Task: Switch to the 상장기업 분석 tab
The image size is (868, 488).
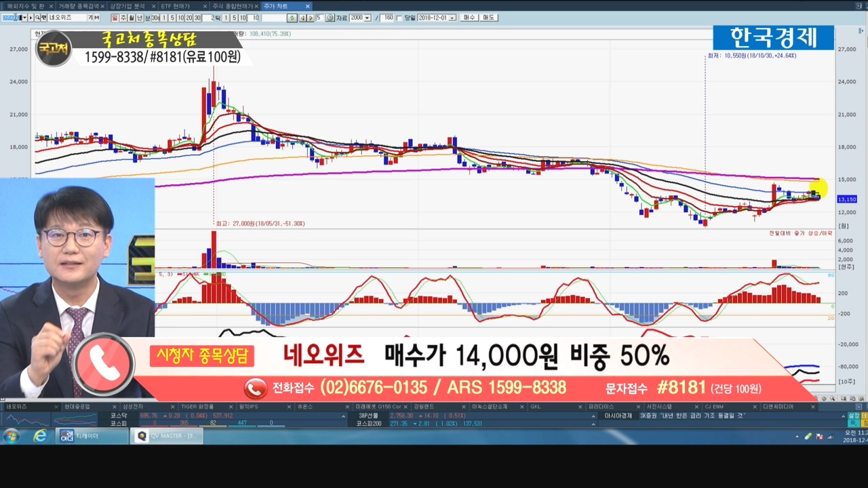Action: tap(127, 6)
